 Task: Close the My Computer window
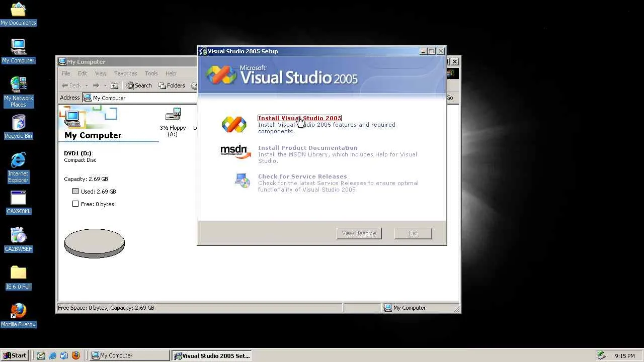(x=455, y=62)
